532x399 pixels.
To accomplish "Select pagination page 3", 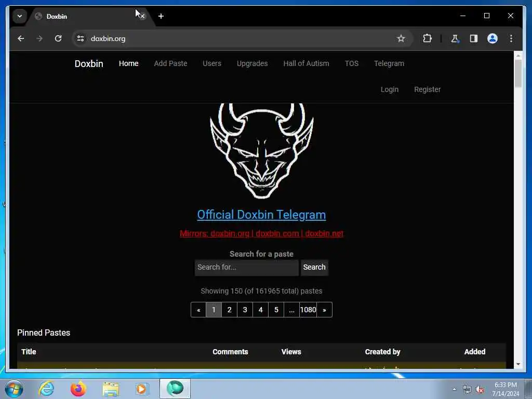I will (245, 310).
